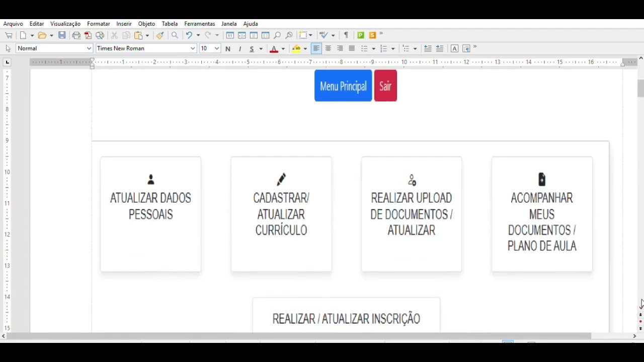The height and width of the screenshot is (362, 644).
Task: Click the orange S toolbar icon
Action: point(373,35)
